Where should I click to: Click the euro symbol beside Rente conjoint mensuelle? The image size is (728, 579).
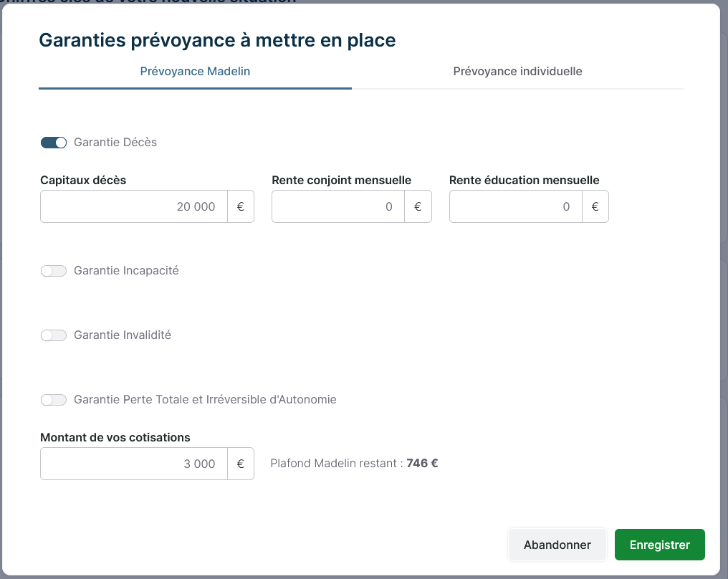(x=418, y=206)
